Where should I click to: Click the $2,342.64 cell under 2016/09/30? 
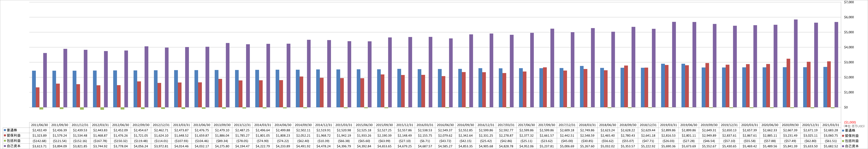click(466, 136)
